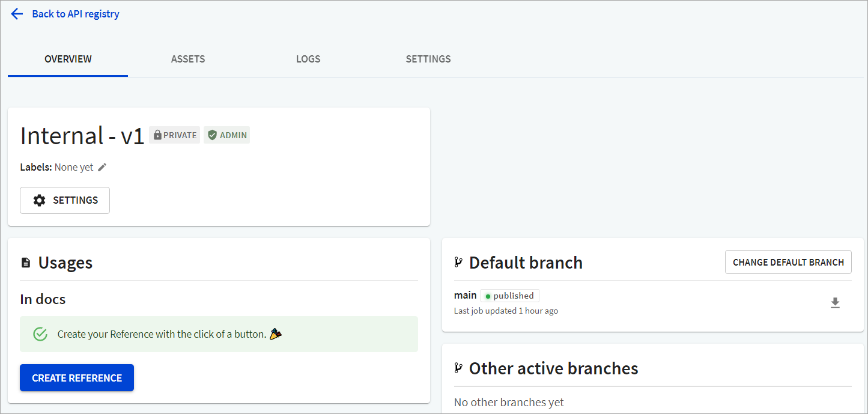Click the Usages heading text

point(65,263)
